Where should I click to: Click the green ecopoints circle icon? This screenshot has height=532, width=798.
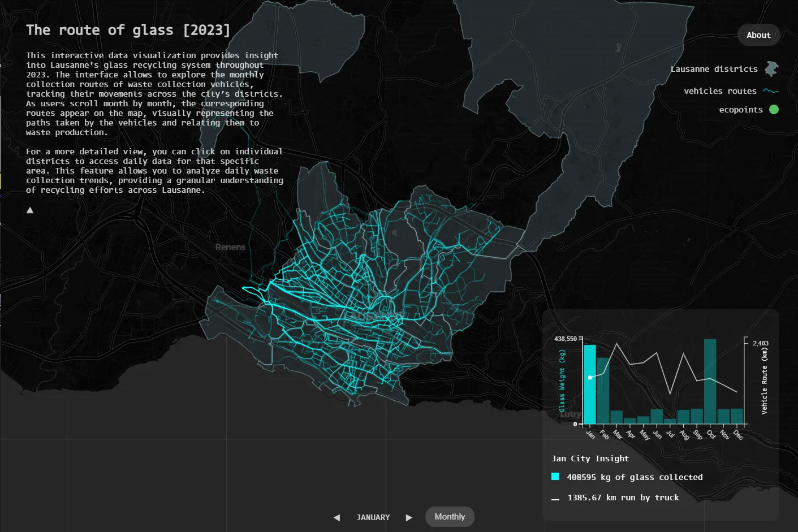click(x=774, y=110)
